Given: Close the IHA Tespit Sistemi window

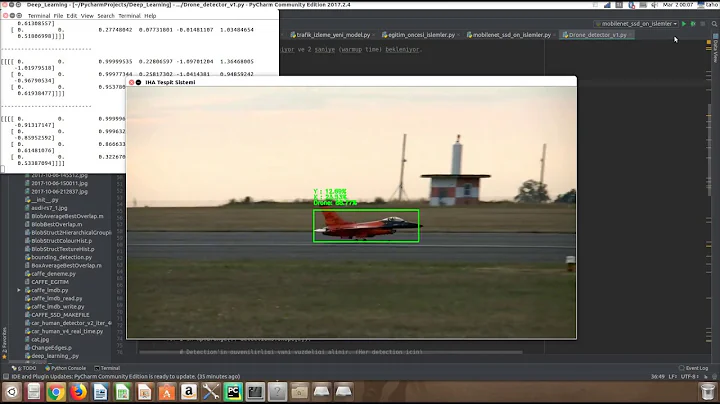Looking at the screenshot, I should point(131,82).
